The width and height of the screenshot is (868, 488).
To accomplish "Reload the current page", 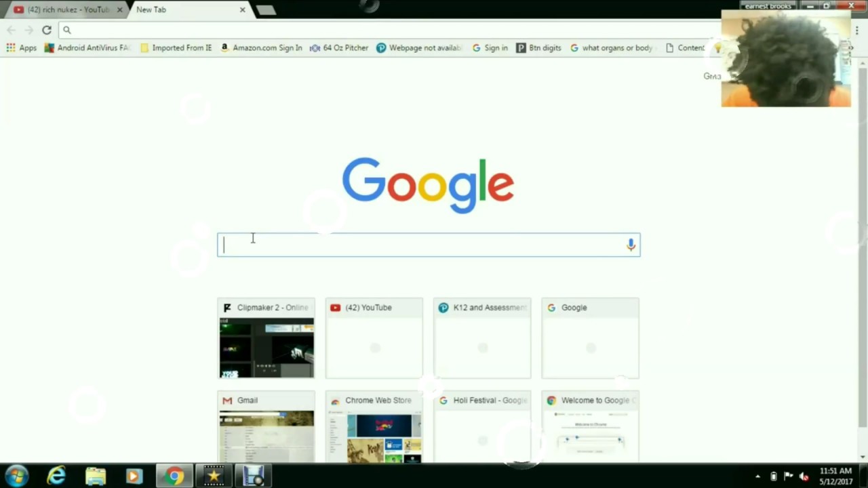I will point(47,30).
